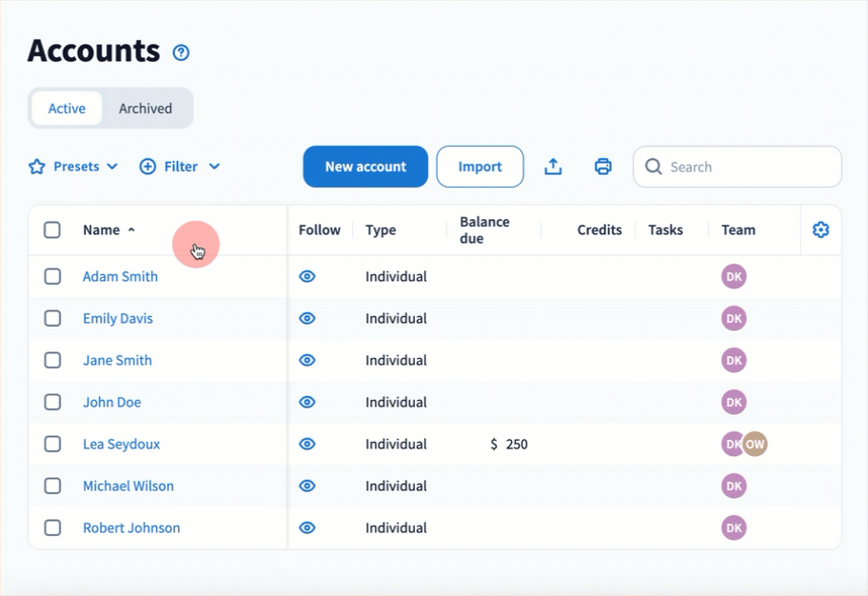Image resolution: width=868 pixels, height=596 pixels.
Task: Click into the Search field
Action: tap(749, 167)
